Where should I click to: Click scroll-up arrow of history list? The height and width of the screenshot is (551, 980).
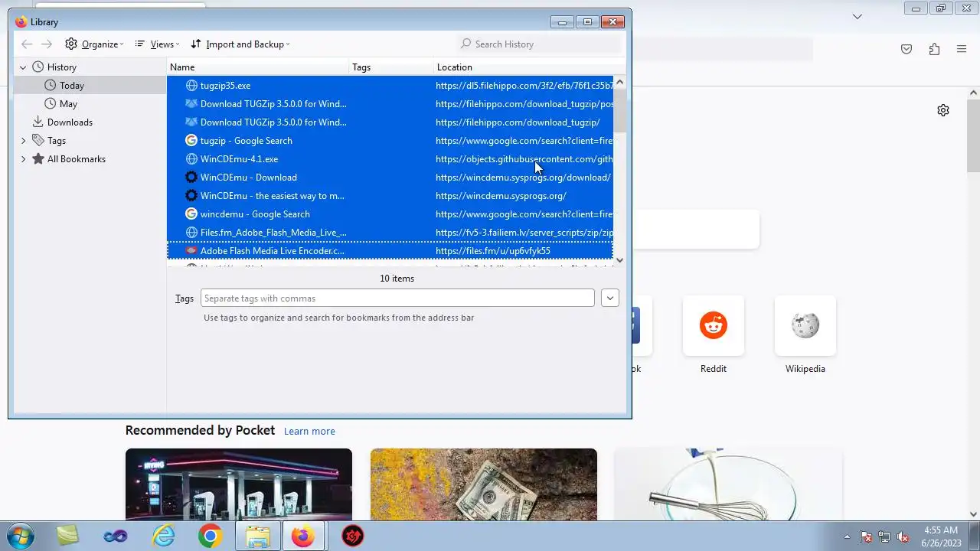coord(619,82)
